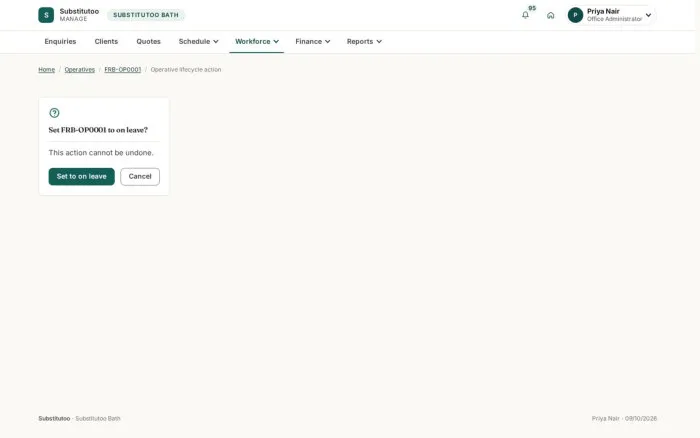Confirm with Set to on leave button
Image resolution: width=700 pixels, height=438 pixels.
(82, 176)
